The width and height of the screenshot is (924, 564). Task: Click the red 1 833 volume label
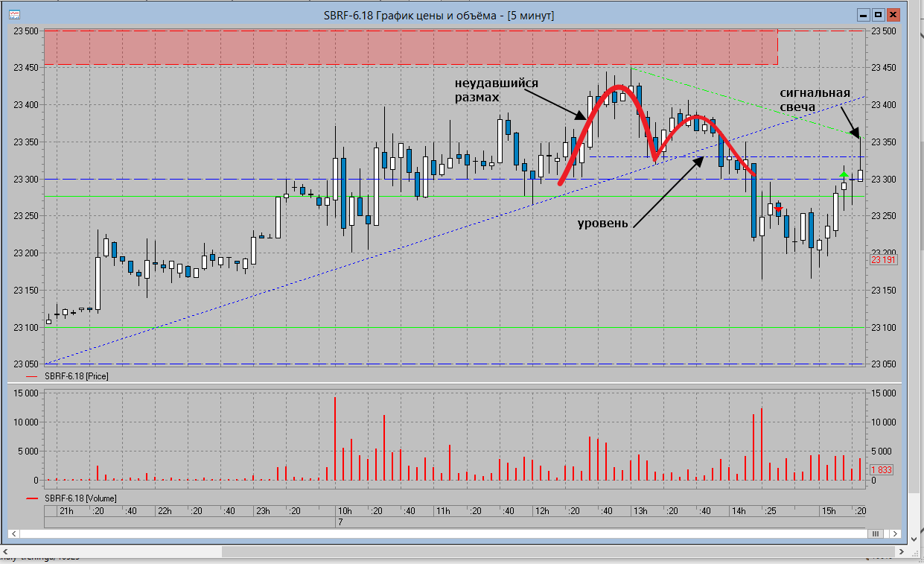[882, 470]
